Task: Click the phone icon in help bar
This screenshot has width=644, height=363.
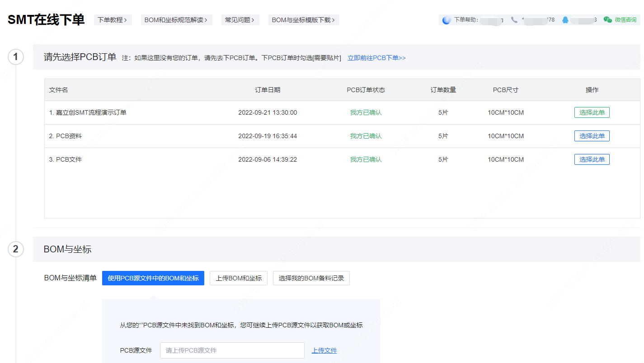Action: pos(514,20)
